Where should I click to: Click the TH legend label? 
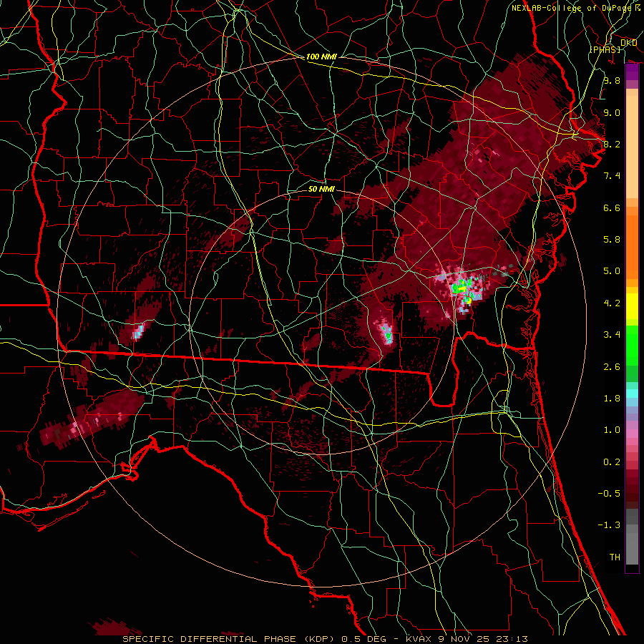pos(615,557)
